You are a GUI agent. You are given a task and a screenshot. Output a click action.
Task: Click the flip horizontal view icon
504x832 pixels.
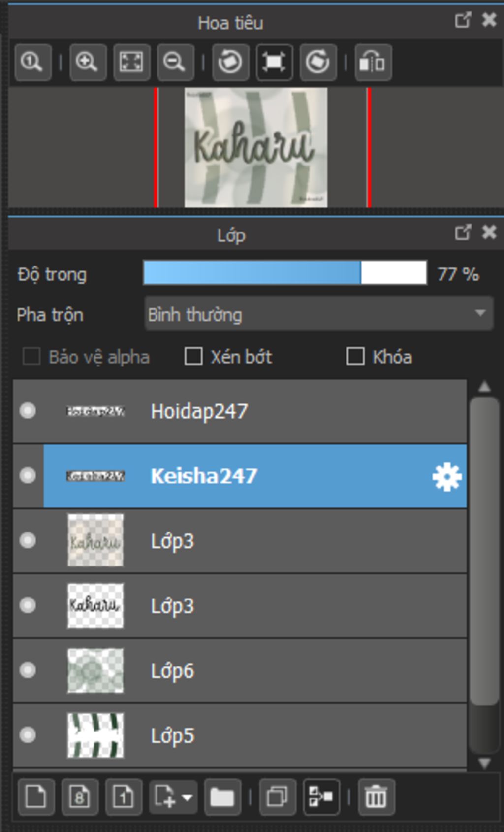pyautogui.click(x=373, y=62)
